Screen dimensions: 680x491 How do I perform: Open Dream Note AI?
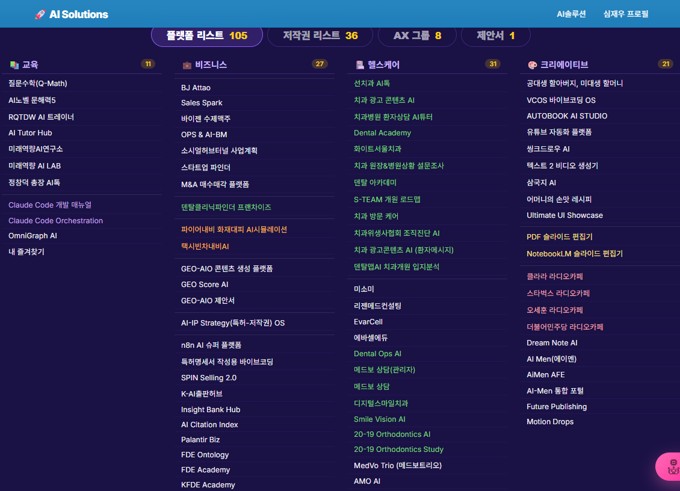(552, 343)
